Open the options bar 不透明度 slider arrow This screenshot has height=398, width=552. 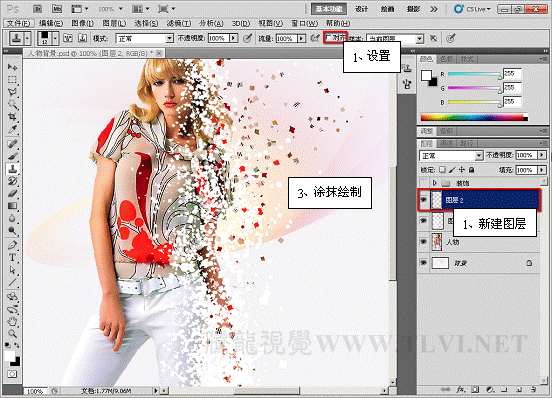click(234, 38)
